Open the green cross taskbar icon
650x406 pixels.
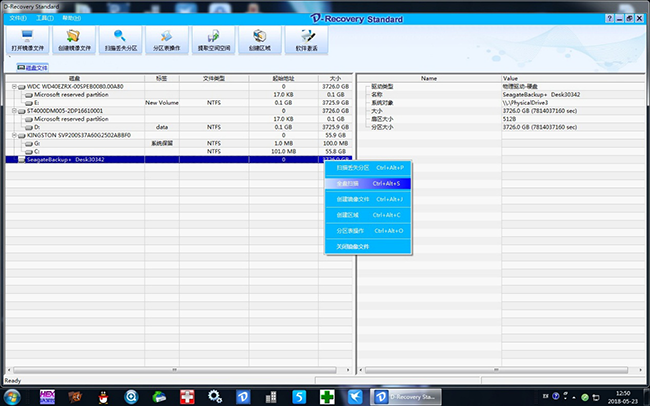tap(327, 397)
